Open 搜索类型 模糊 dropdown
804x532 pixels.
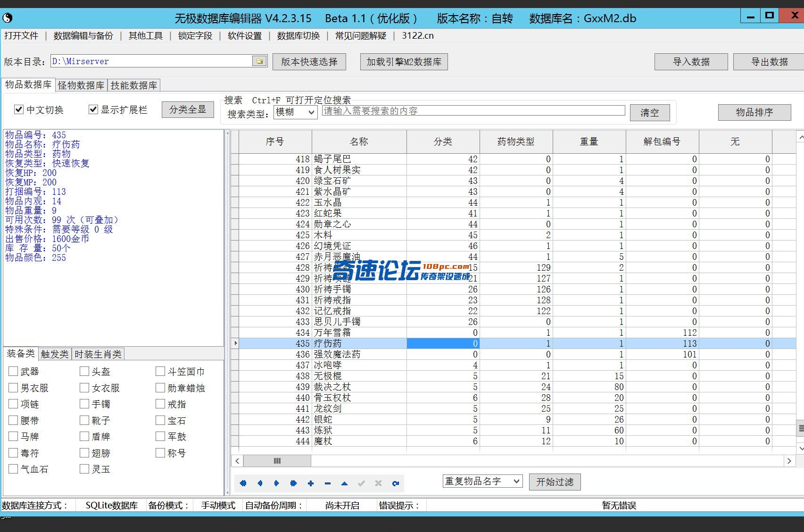[x=295, y=112]
